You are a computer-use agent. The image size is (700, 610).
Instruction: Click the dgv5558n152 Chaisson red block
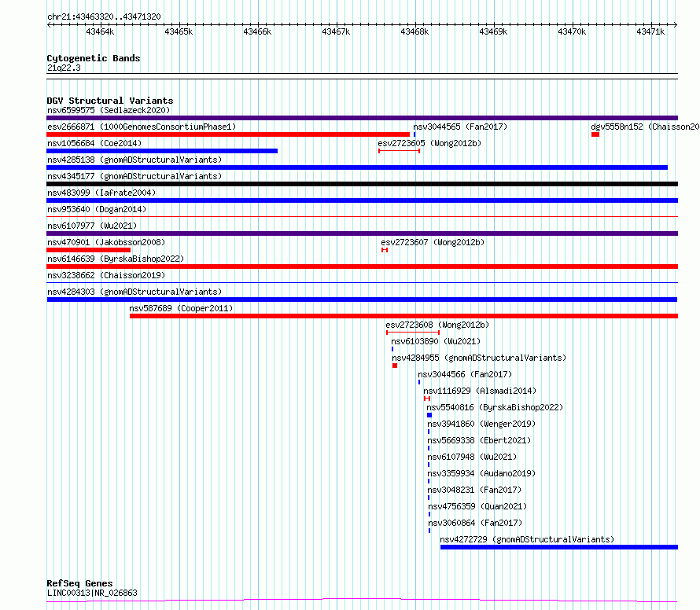pos(595,134)
